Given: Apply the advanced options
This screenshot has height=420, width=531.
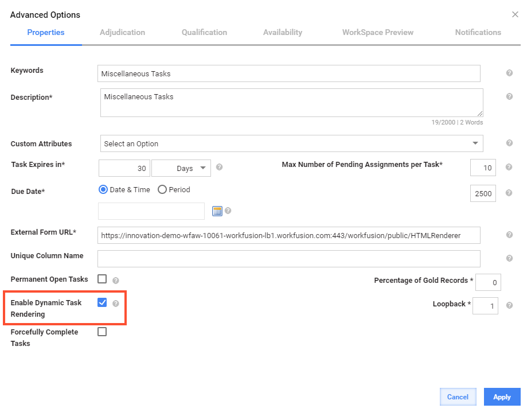Looking at the screenshot, I should pos(502,397).
